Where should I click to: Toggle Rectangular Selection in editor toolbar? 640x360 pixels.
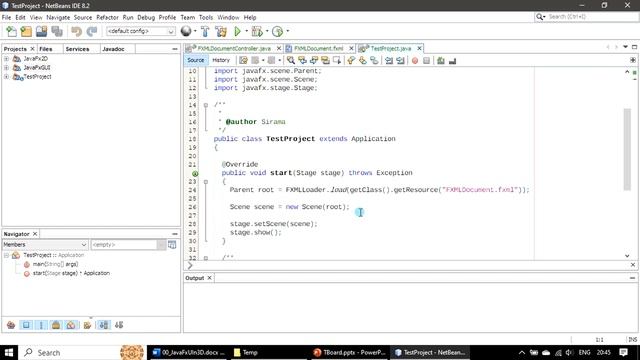pos(337,60)
